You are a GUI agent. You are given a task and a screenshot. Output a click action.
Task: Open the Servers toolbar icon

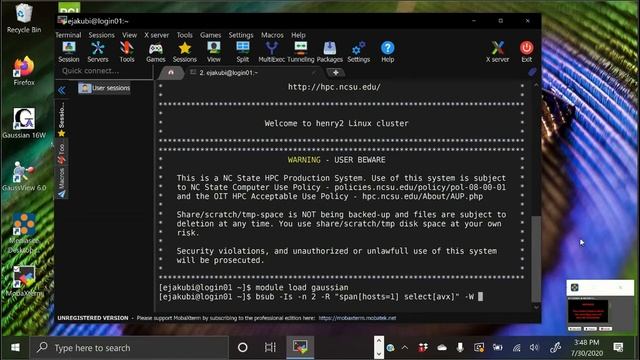(98, 52)
